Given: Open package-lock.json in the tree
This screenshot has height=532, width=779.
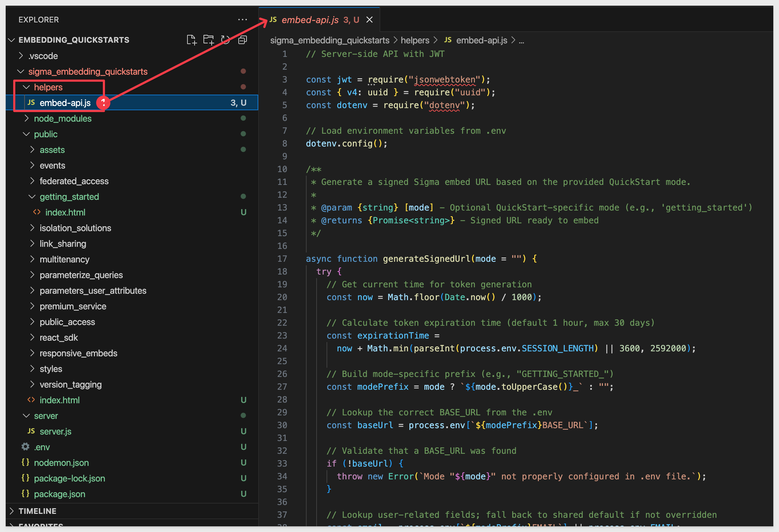Looking at the screenshot, I should 132,478.
